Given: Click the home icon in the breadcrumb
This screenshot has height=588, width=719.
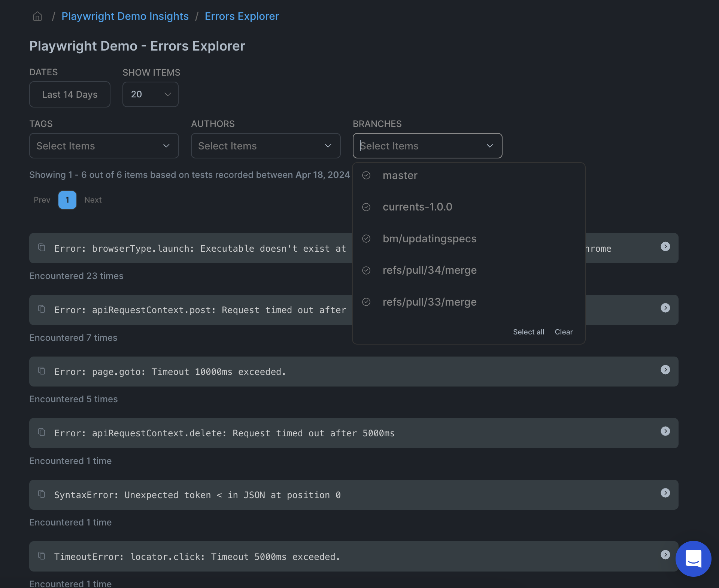Looking at the screenshot, I should (x=37, y=16).
